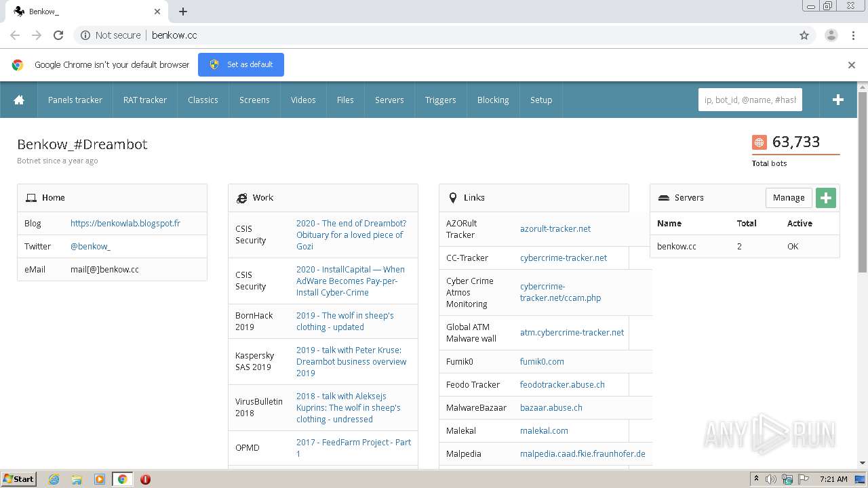Bookmark this page with star icon
Viewport: 868px width, 488px height.
804,35
